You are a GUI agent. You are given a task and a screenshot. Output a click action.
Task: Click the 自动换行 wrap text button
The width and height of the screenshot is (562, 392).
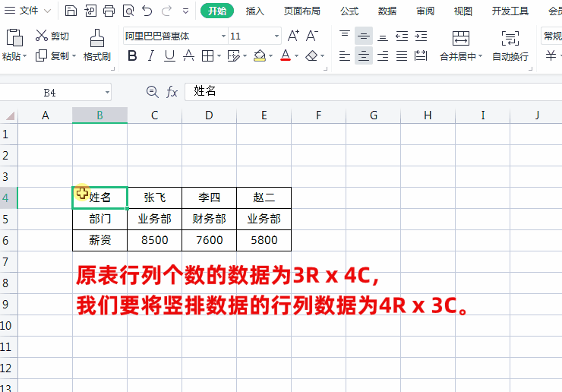[x=510, y=46]
